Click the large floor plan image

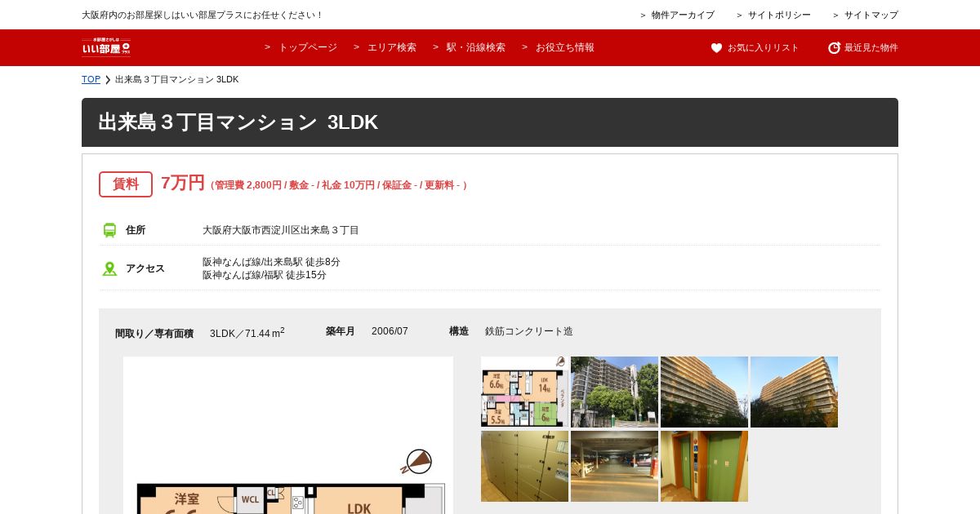click(288, 436)
